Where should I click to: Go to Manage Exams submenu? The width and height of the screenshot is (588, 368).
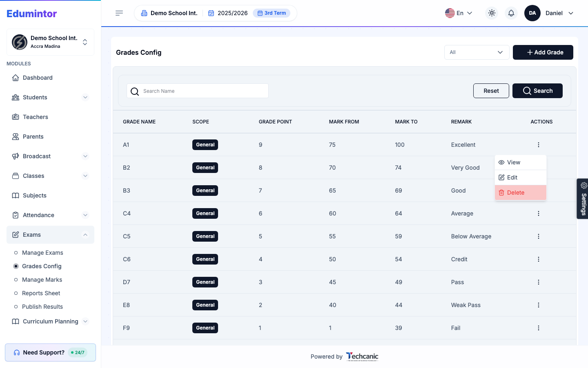(x=42, y=253)
